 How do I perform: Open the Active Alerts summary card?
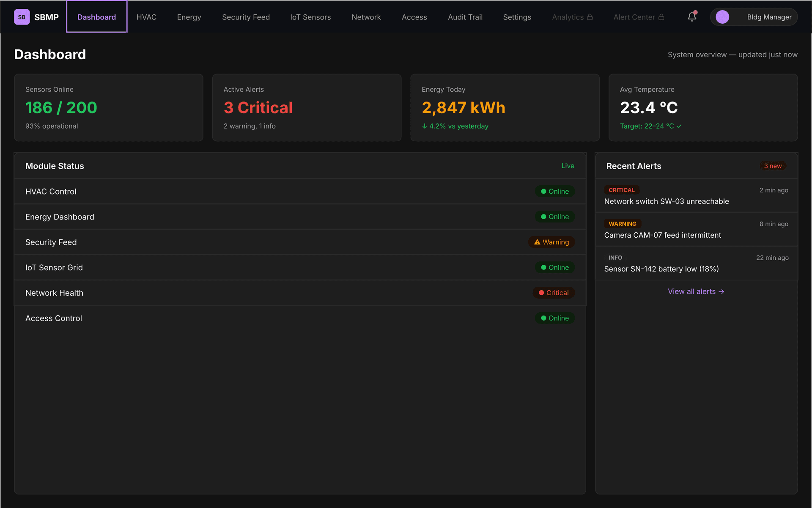pyautogui.click(x=307, y=107)
